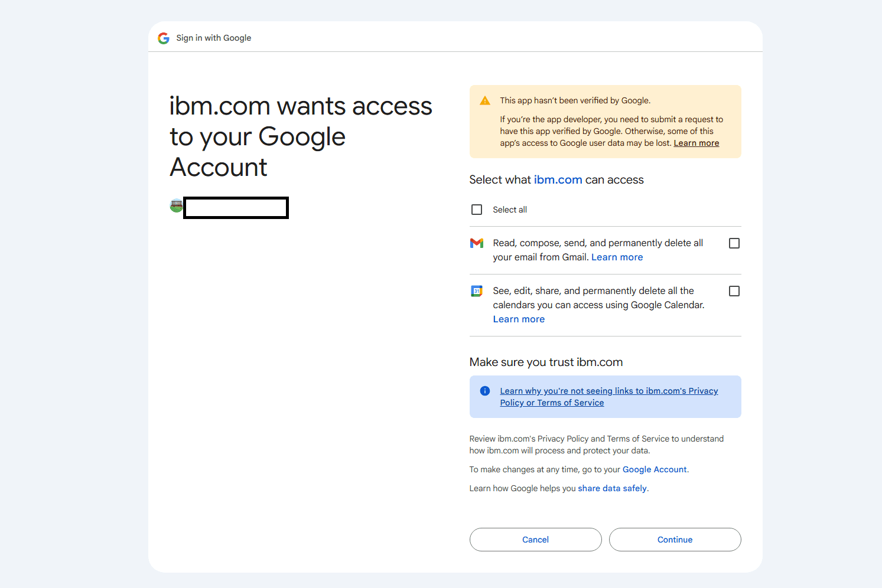Enable the Select all checkbox
882x588 pixels.
[x=477, y=209]
